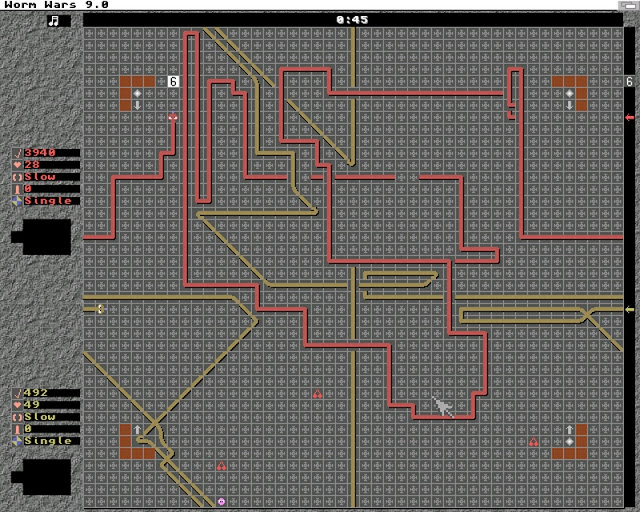Click the 0:45 timer display
640x512 pixels.
click(x=352, y=20)
